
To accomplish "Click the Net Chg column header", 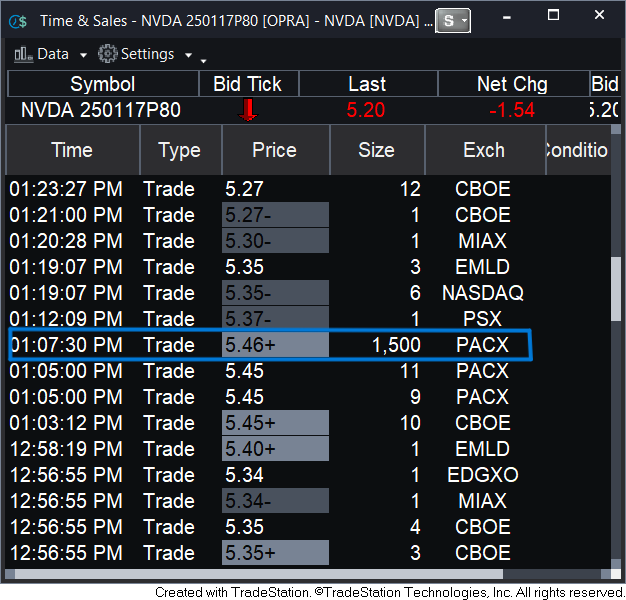I will click(513, 84).
